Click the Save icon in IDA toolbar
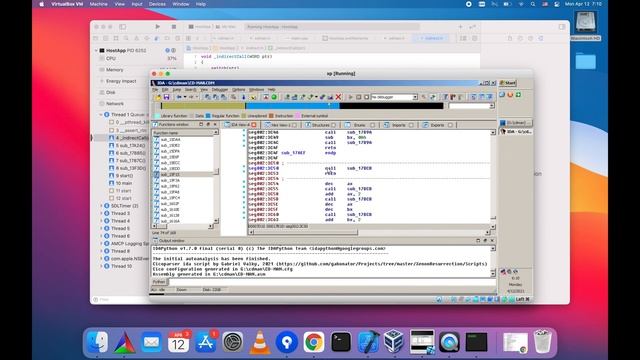Screen dimensions: 640x360 pos(166,97)
